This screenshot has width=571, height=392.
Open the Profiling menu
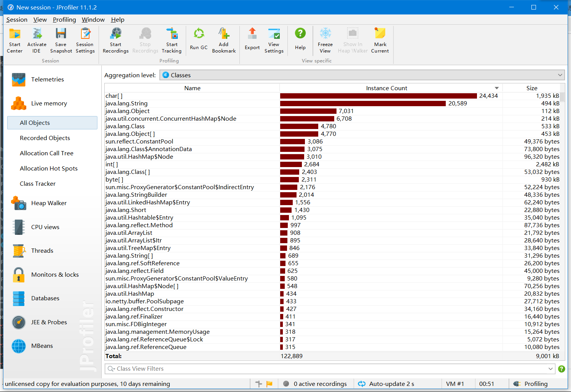(64, 20)
